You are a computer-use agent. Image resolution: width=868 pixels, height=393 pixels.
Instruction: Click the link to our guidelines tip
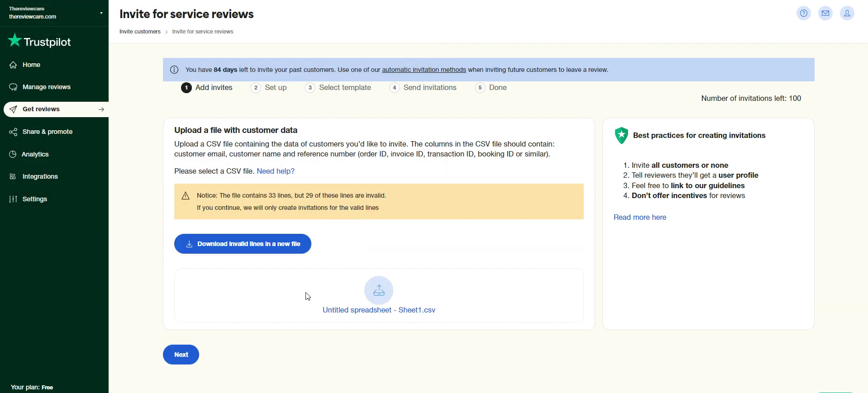coord(688,185)
